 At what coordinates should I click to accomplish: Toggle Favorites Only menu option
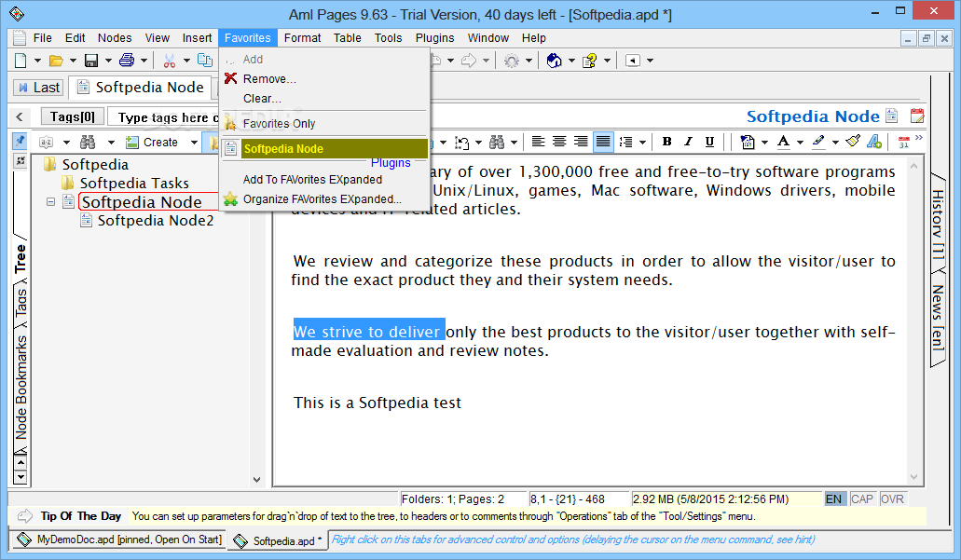click(x=324, y=124)
